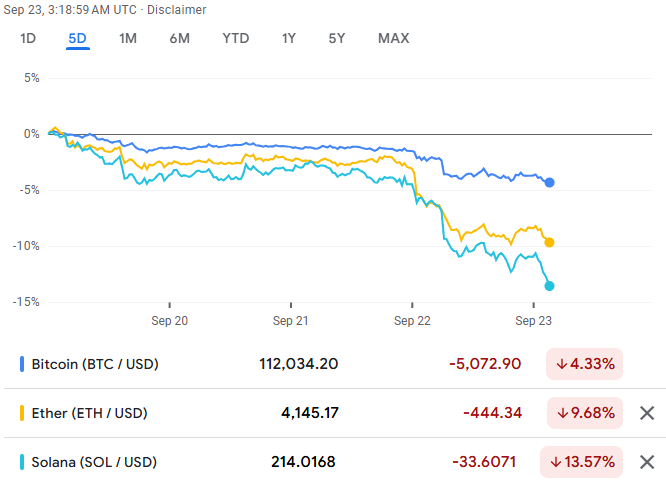Switch to the 1D time range

(x=28, y=39)
